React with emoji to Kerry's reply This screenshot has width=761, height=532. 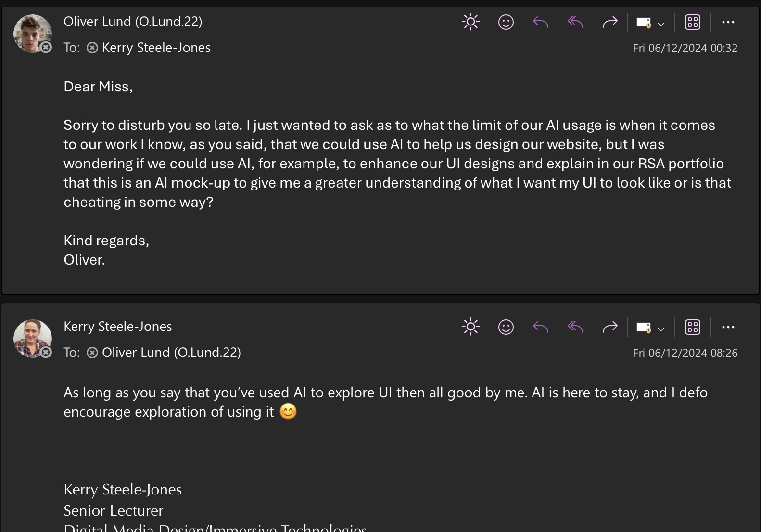pos(506,327)
